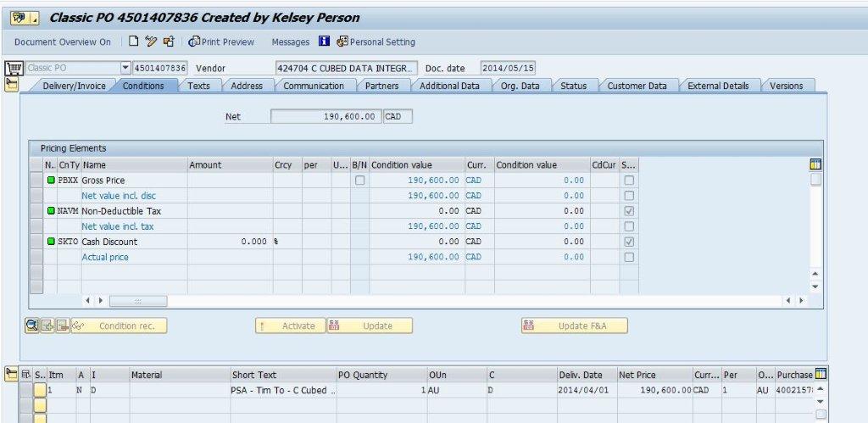Click the Other Purchase Order icon

(x=169, y=42)
